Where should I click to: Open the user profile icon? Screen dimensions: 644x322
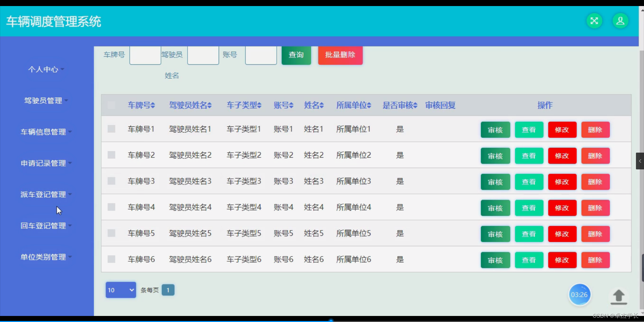(621, 21)
